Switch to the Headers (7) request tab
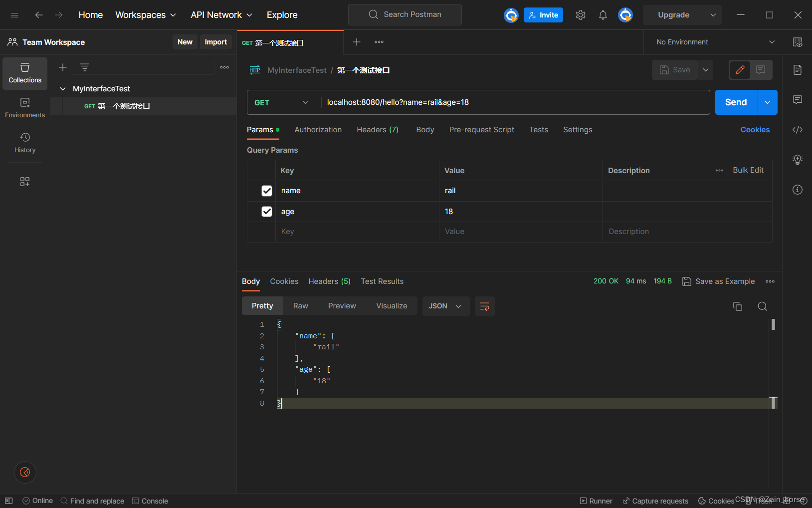812x508 pixels. click(378, 130)
